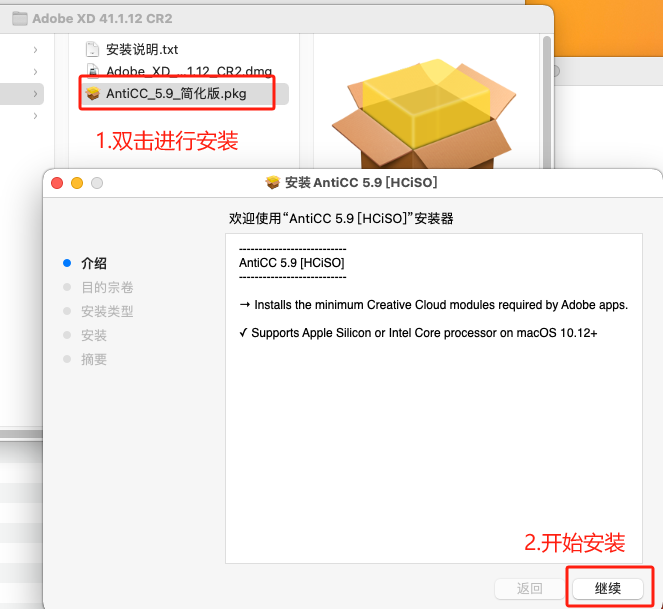Expand the highlighted row's chevron in Finder
Viewport: 663px width, 609px height.
click(36, 94)
